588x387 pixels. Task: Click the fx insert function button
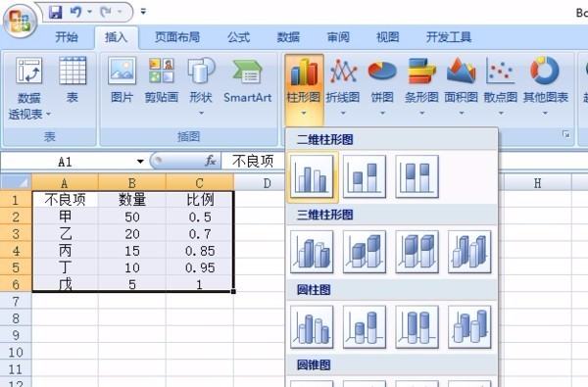(211, 161)
